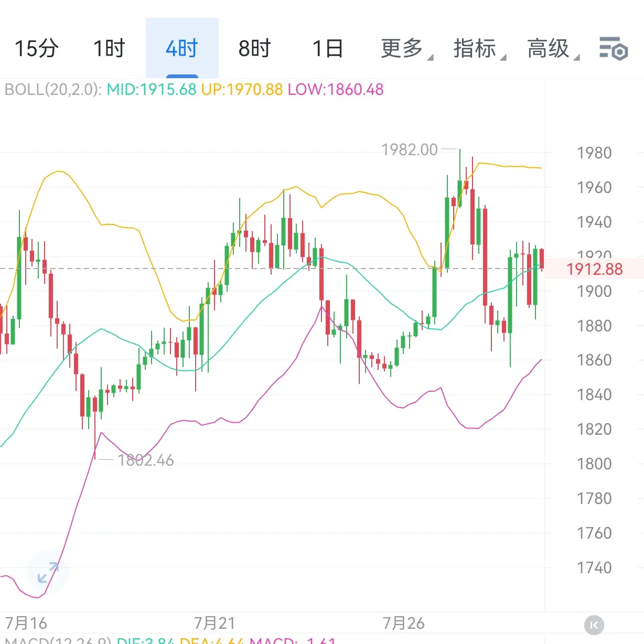Select the 15分 timeframe tab
644x644 pixels.
(x=36, y=49)
